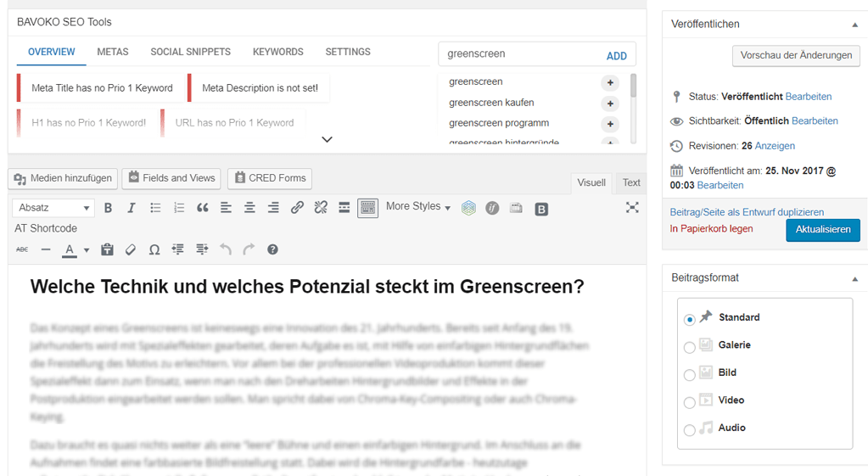Open the editor keyboard shortcuts help icon
The image size is (868, 476).
pyautogui.click(x=272, y=249)
